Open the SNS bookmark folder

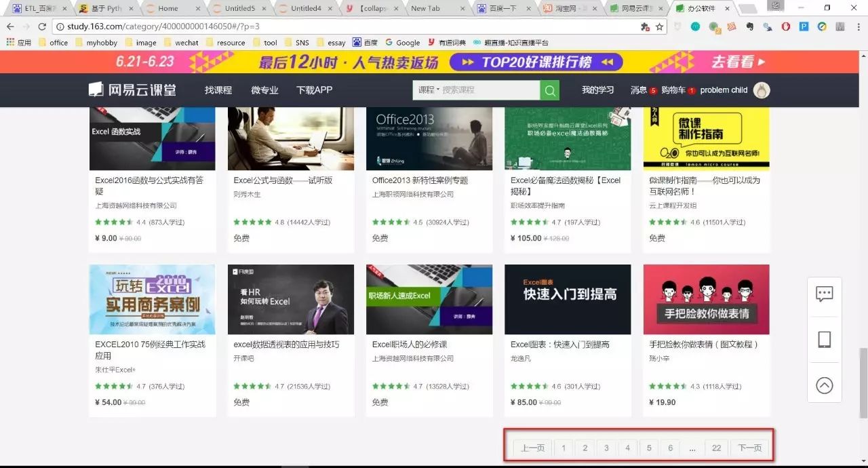coord(296,42)
